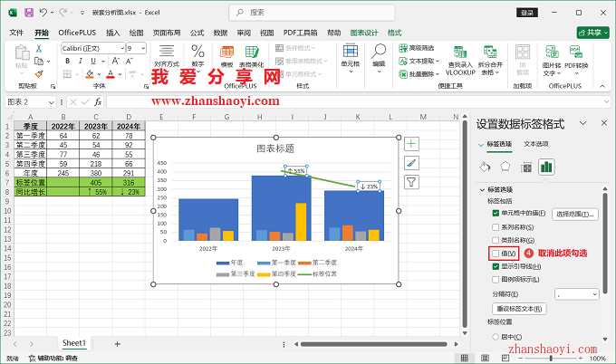This screenshot has width=616, height=364.
Task: Click 查找录入 VLOOKUP tool
Action: [460, 61]
